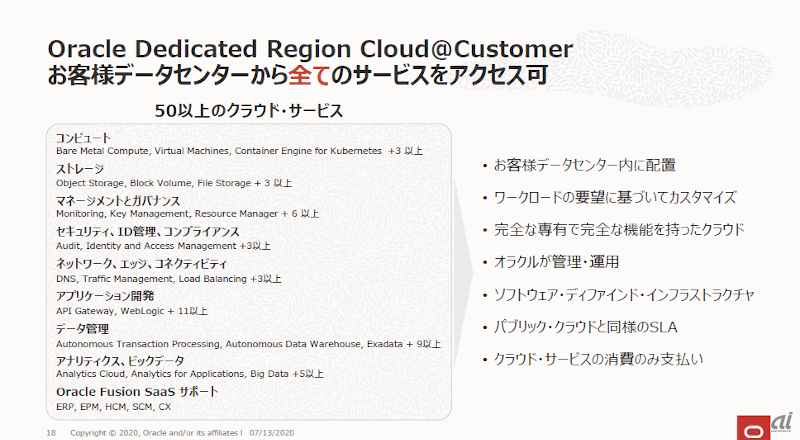
Task: Click the 'Autonomous Transaction Processing' line
Action: [248, 344]
